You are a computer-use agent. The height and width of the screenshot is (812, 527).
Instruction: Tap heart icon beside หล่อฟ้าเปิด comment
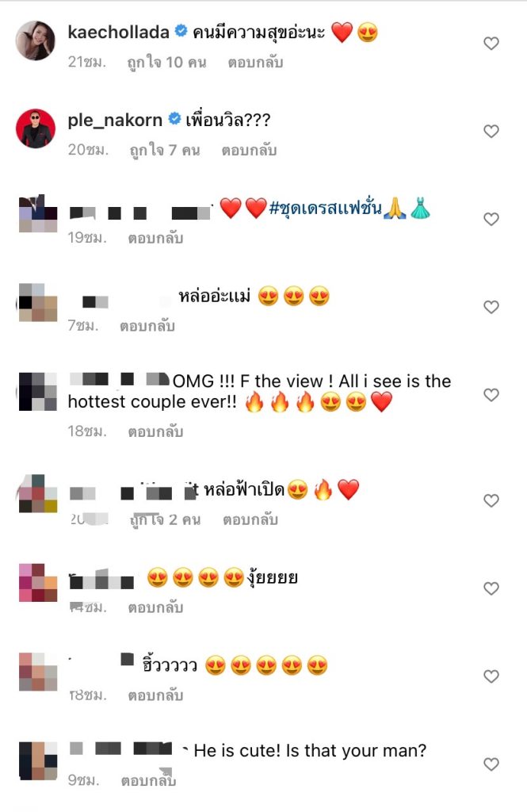(491, 501)
